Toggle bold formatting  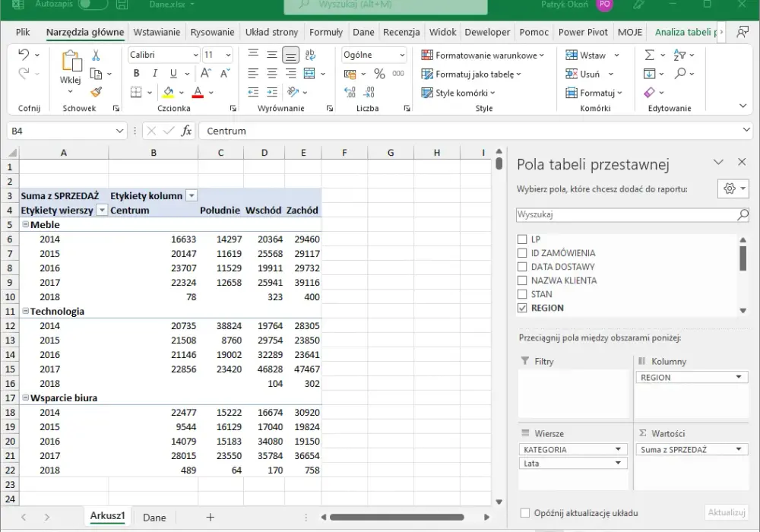[x=137, y=73]
